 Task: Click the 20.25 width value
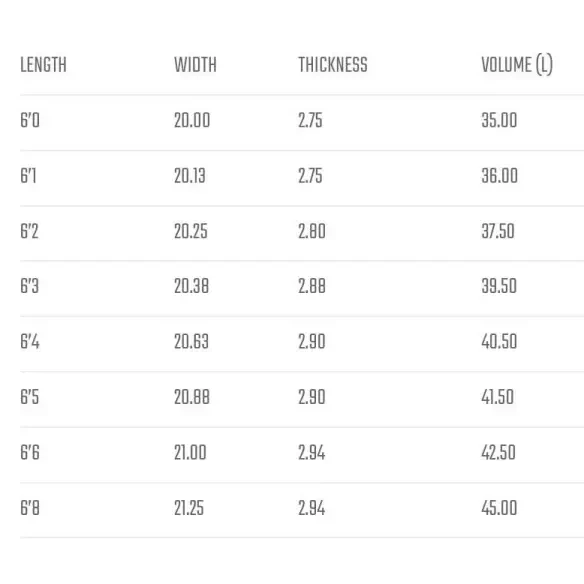point(191,231)
